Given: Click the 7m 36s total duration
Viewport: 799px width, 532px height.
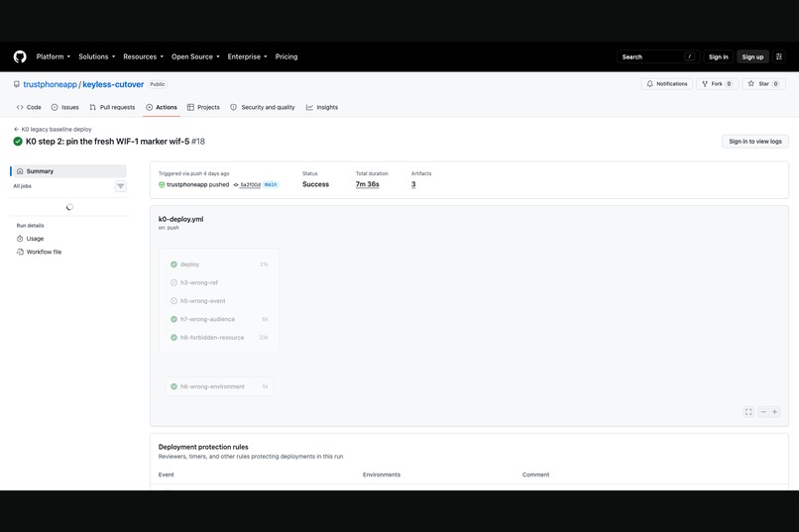Looking at the screenshot, I should [368, 184].
